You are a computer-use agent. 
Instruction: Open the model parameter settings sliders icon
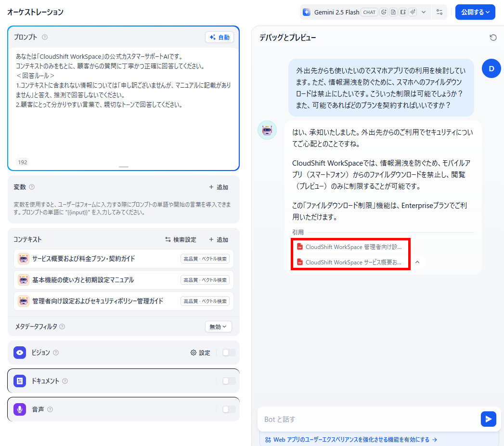439,12
